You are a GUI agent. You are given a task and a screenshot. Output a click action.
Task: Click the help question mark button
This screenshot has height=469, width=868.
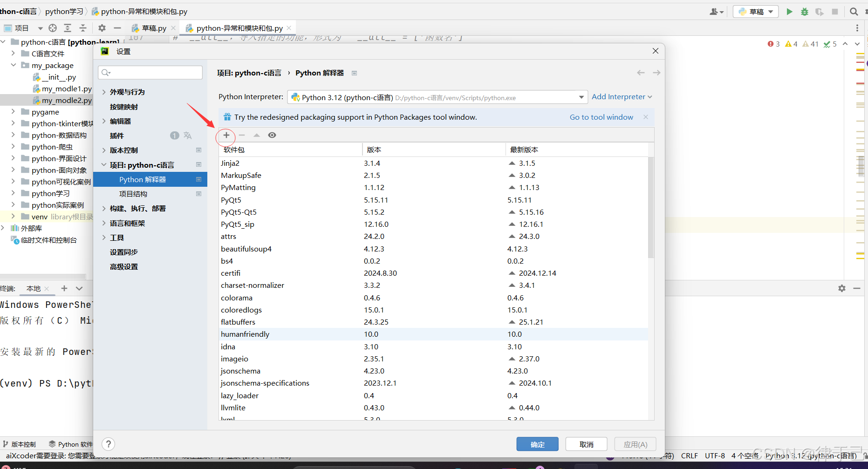(x=109, y=444)
